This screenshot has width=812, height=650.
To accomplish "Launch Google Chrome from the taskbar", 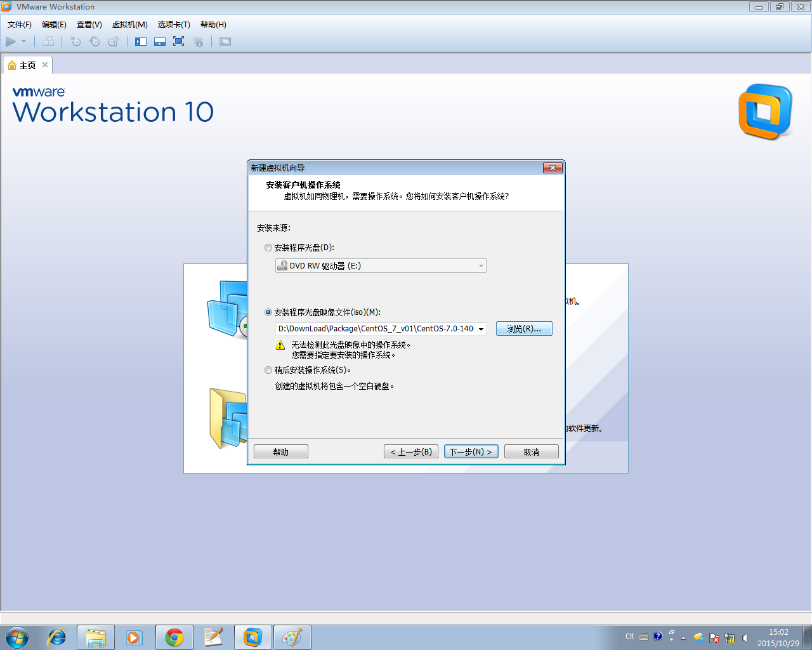I will [174, 637].
